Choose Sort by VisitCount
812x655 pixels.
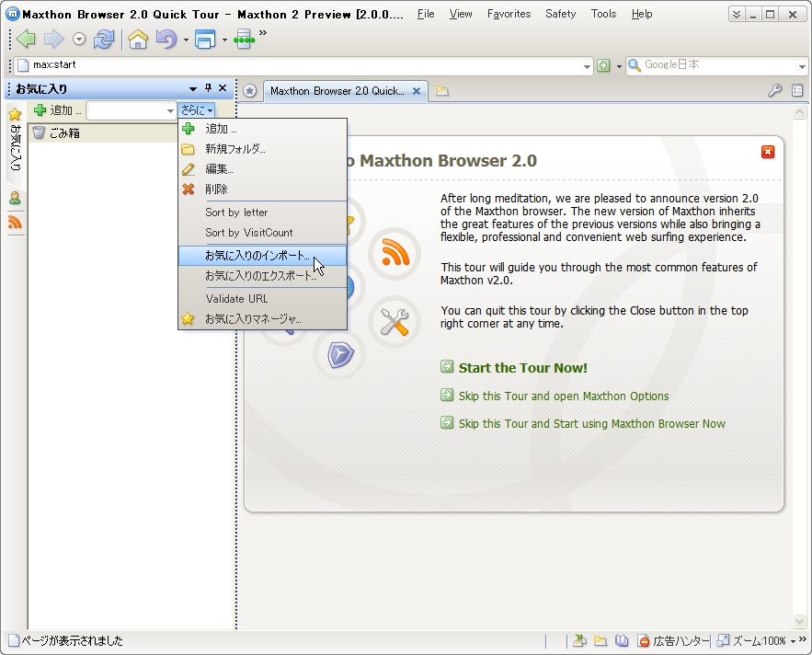pyautogui.click(x=263, y=232)
